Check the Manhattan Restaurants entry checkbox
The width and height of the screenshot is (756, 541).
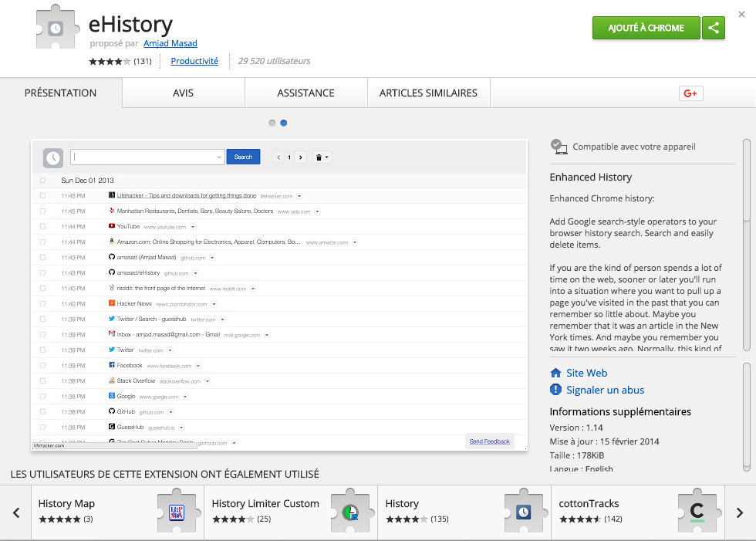[x=42, y=211]
